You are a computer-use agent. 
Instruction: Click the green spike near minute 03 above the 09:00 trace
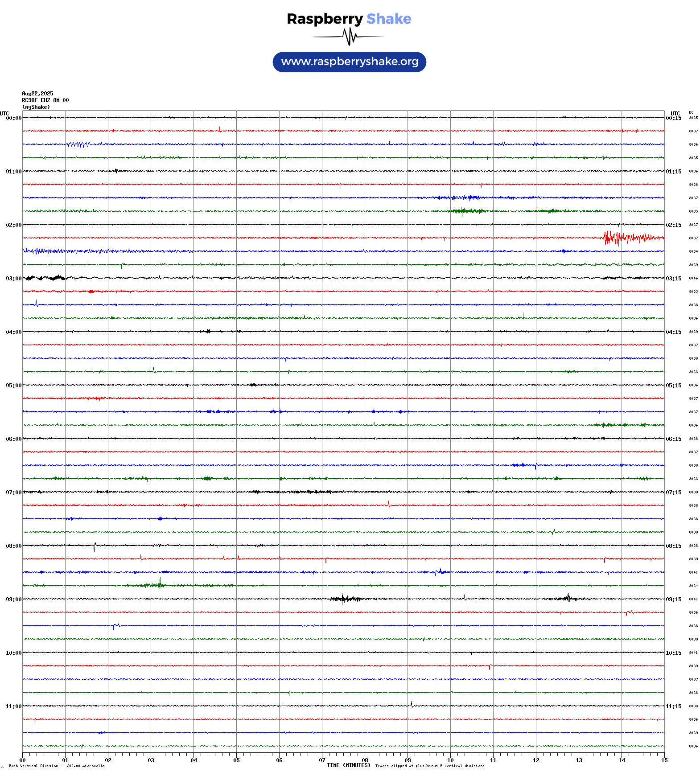coord(160,584)
